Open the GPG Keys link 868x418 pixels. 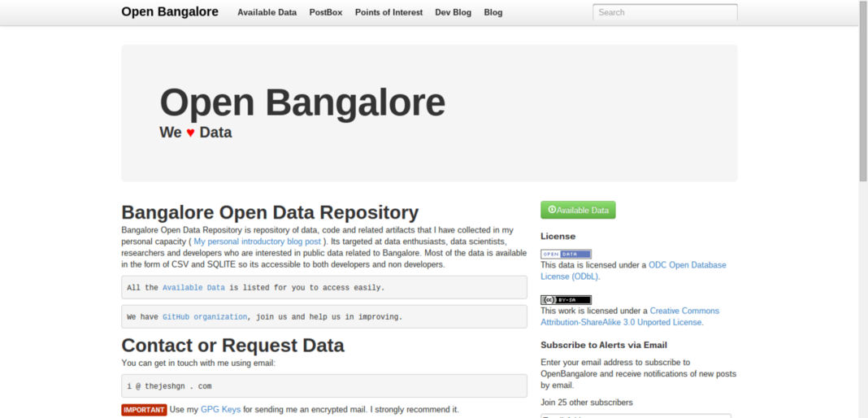pos(220,410)
